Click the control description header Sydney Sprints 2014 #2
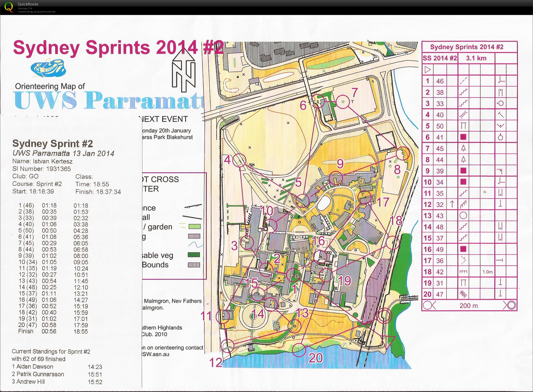This screenshot has width=533, height=392. point(467,47)
